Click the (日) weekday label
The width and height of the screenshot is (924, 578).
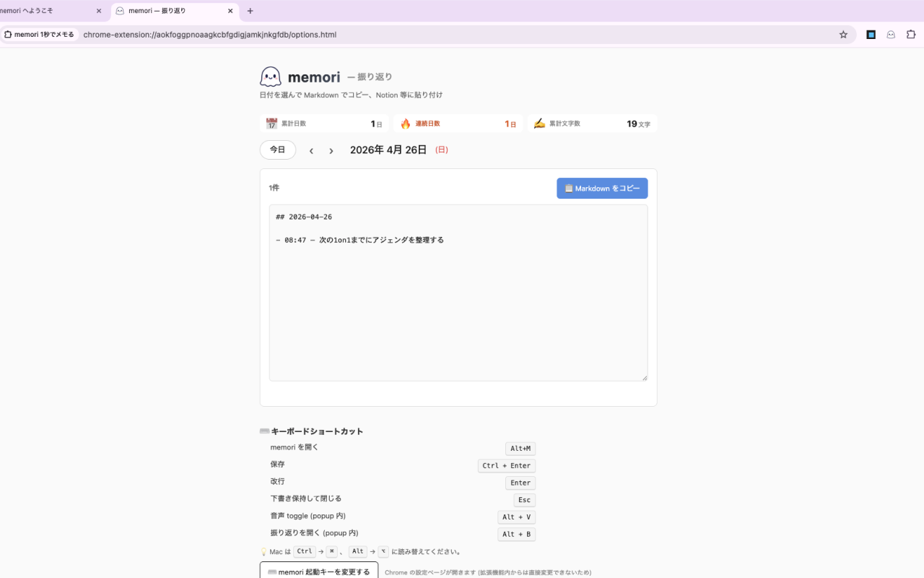[x=442, y=150]
